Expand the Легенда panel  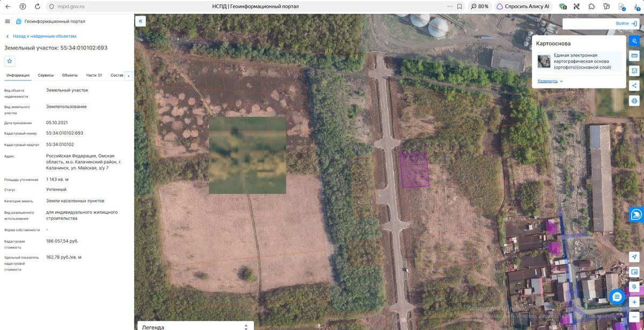coord(195,326)
